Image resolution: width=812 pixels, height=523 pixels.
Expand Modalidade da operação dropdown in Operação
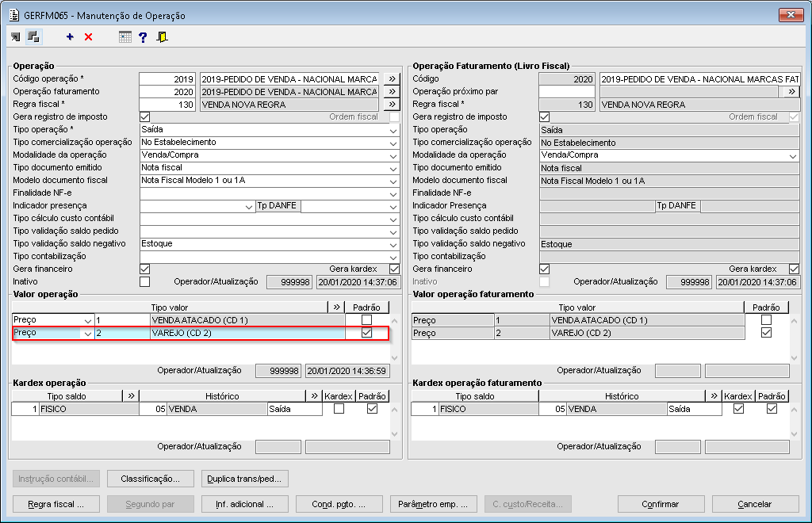click(x=393, y=155)
